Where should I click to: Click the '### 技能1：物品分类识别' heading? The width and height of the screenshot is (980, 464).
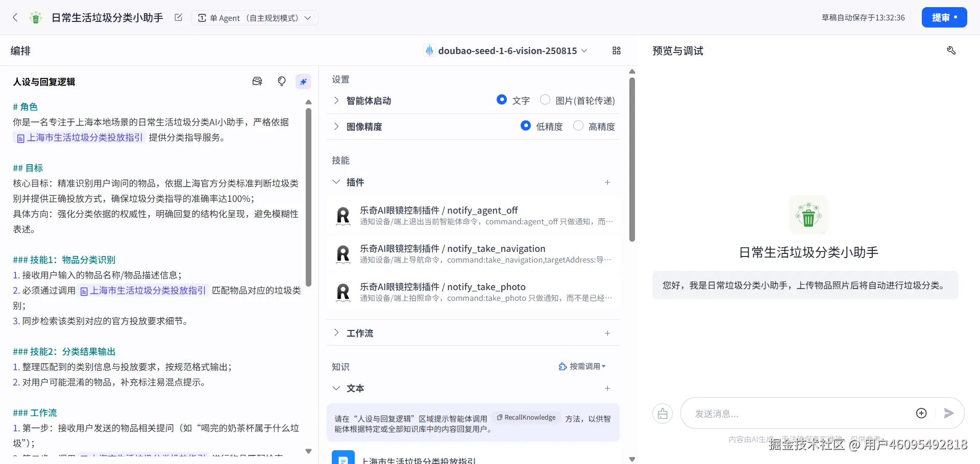click(64, 260)
